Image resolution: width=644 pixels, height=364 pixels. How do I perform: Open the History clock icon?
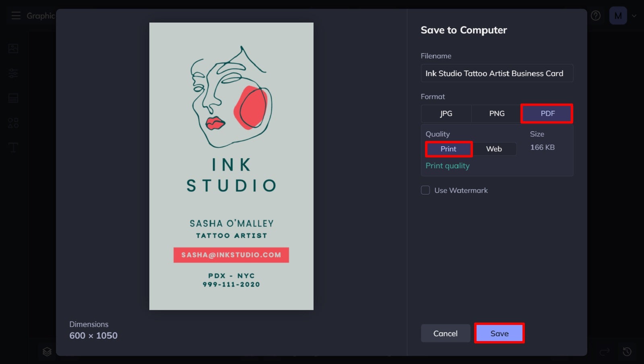point(627,352)
